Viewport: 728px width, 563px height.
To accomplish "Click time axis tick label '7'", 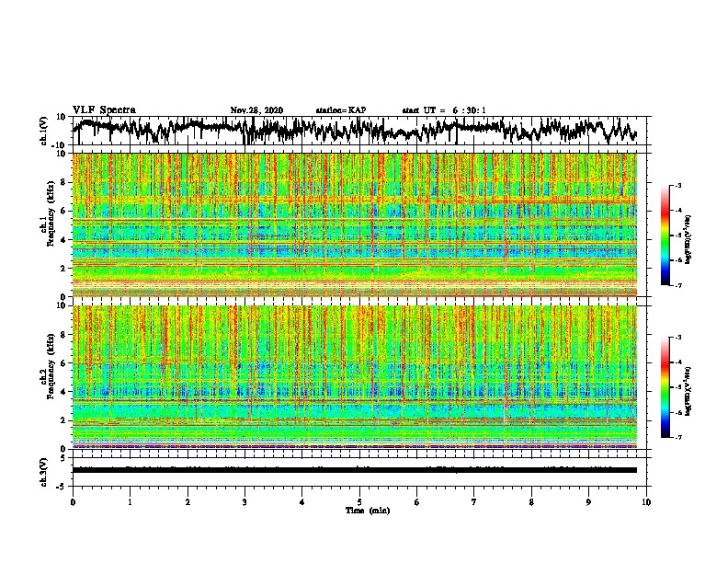I will (x=474, y=502).
